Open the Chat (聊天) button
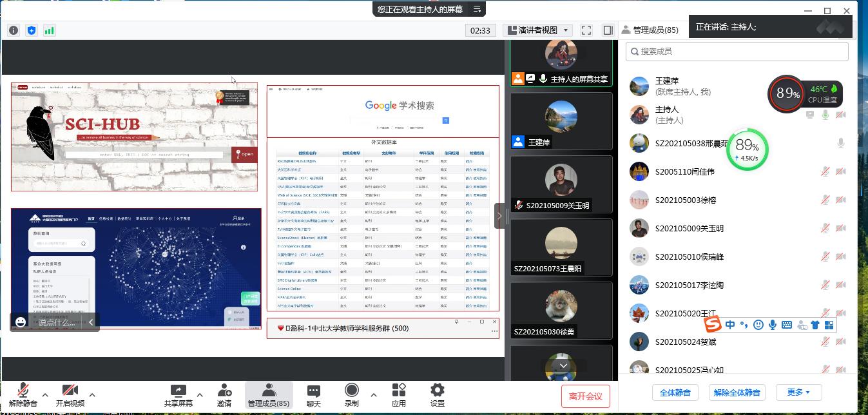 point(313,395)
